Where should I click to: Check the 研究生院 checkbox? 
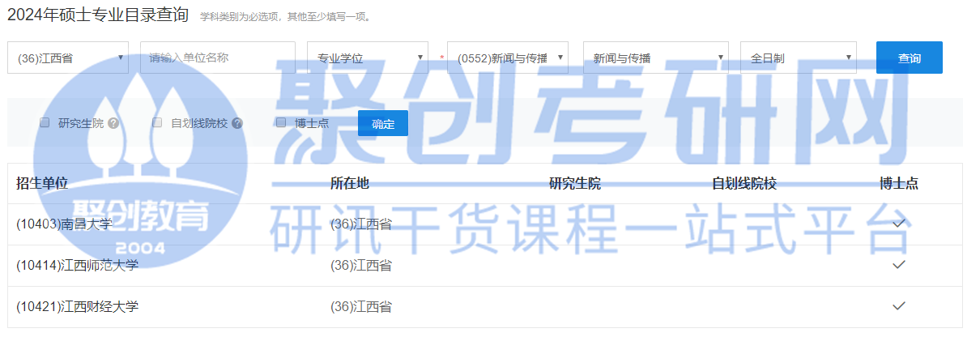click(45, 122)
